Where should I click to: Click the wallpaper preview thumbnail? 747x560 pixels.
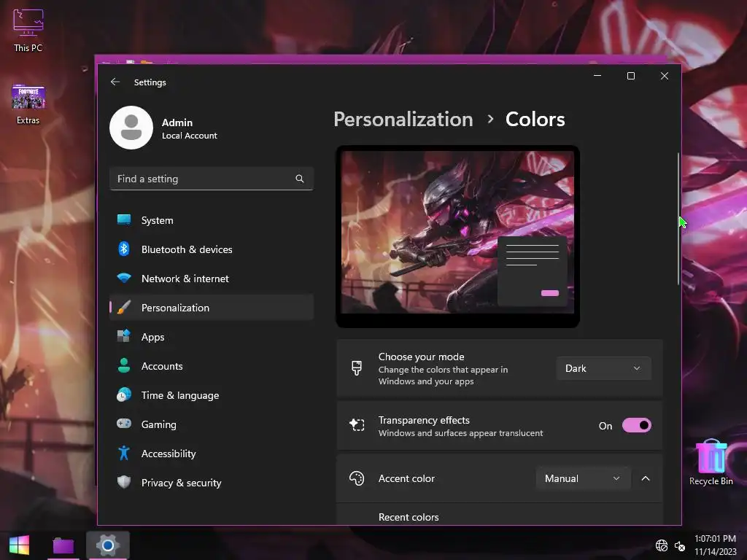pyautogui.click(x=458, y=237)
